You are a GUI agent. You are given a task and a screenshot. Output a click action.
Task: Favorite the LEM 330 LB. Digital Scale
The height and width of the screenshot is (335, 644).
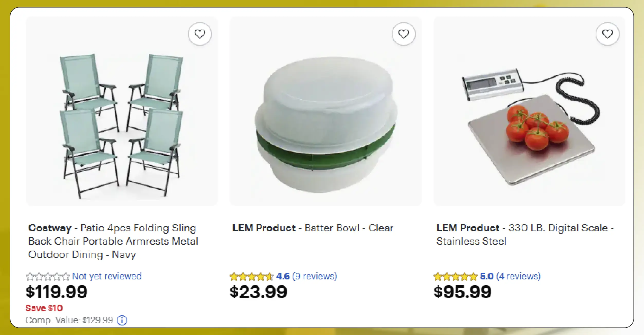[x=607, y=34]
